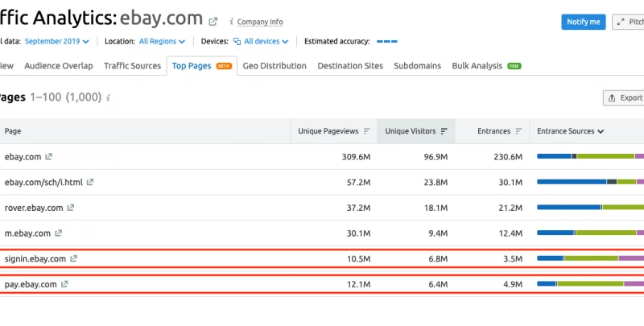
Task: Open external link icon beside signin.ebay.com
Action: [74, 258]
